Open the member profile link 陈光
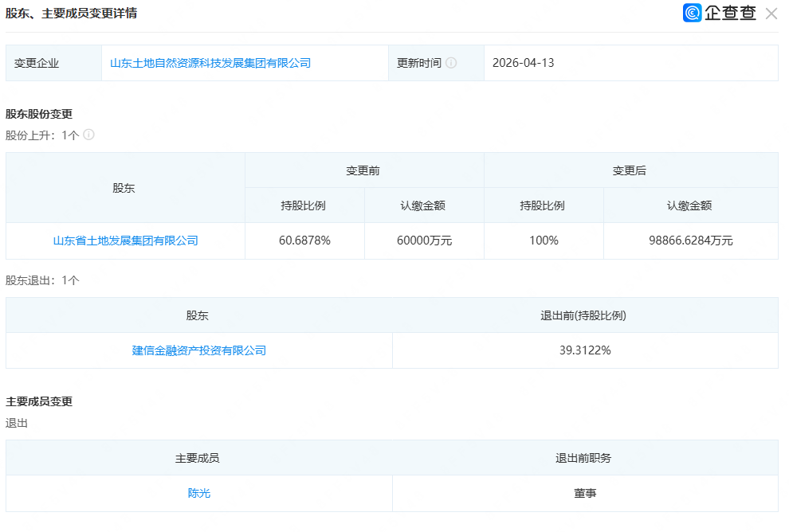This screenshot has width=789, height=532. [198, 493]
